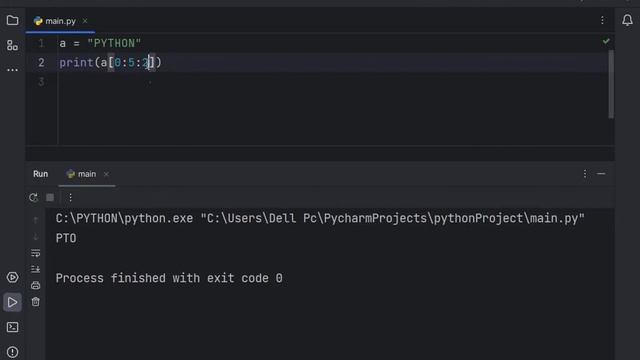Click the print function call
The image size is (640, 360).
click(76, 62)
